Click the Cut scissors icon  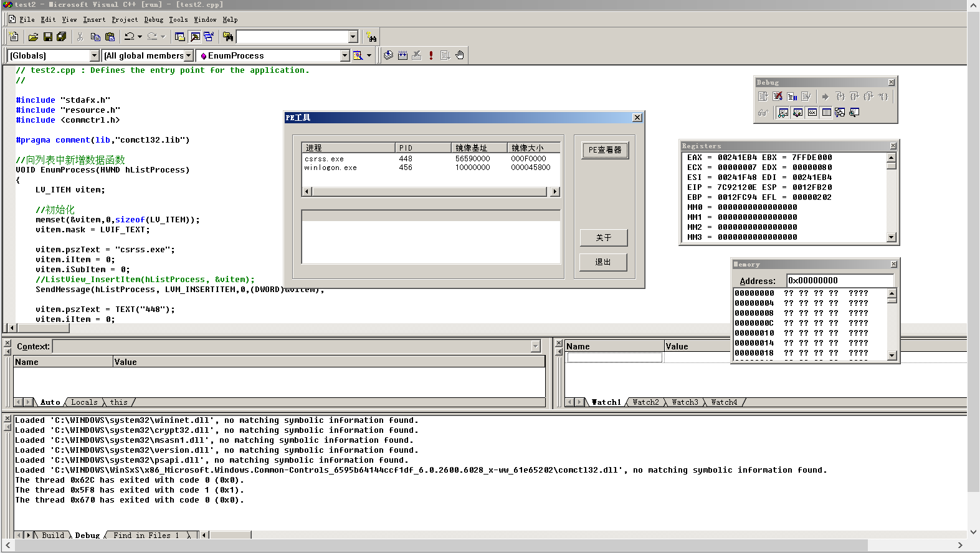(x=80, y=37)
